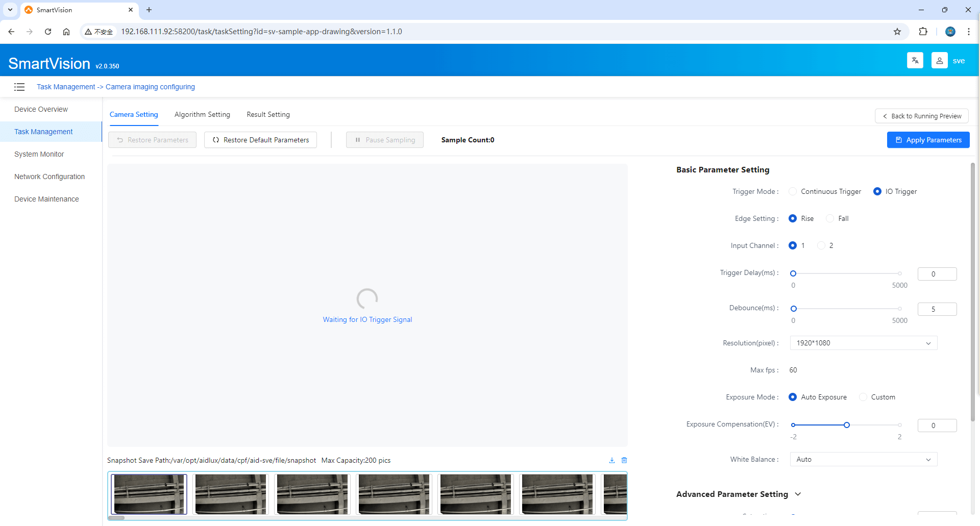Click the language translation icon in header
980x526 pixels.
[915, 60]
